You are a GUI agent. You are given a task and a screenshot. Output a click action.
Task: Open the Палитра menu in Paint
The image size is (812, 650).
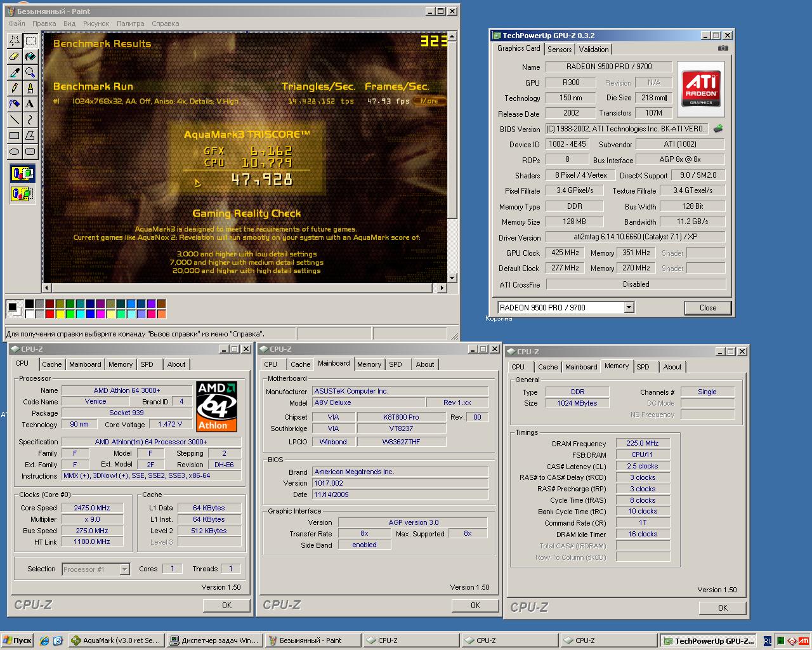click(131, 23)
